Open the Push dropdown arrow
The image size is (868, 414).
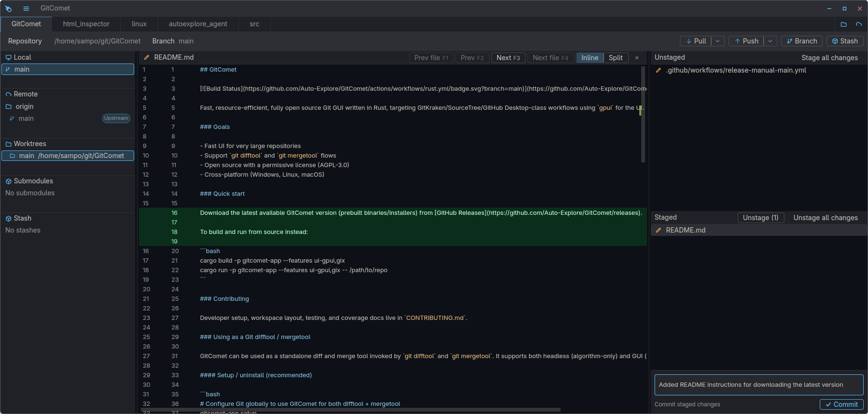[770, 41]
